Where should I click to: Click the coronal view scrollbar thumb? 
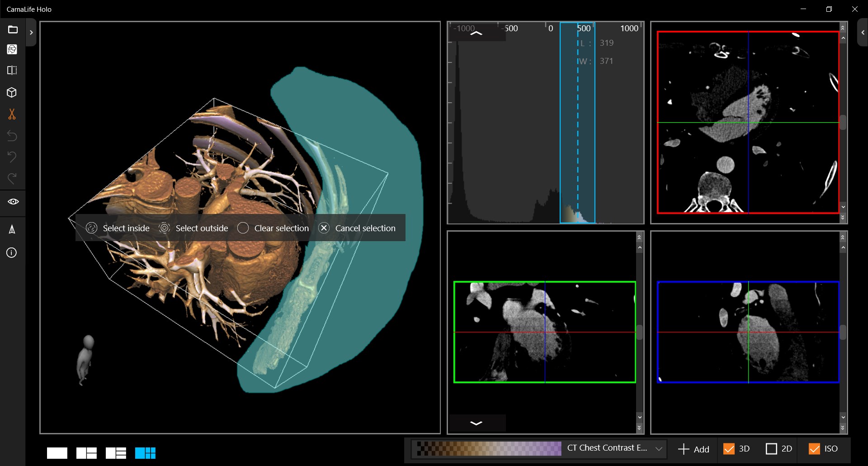tap(639, 333)
